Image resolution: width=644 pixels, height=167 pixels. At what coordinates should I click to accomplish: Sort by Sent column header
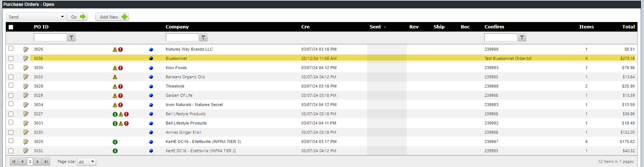375,27
